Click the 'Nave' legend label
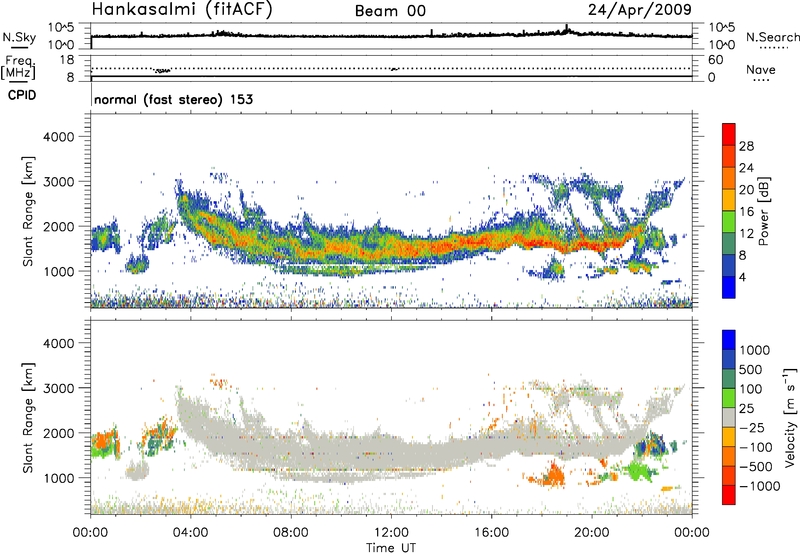Viewport: 800px width, 554px height. pos(761,69)
